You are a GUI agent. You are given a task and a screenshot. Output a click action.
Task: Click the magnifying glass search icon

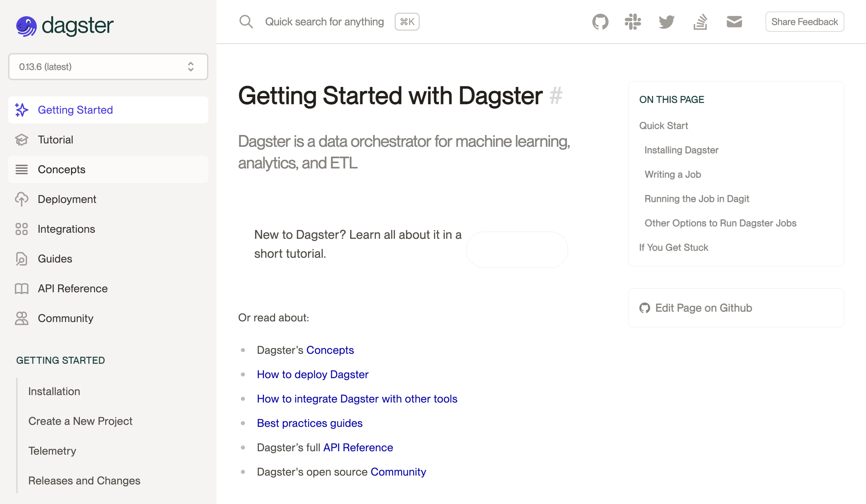coord(246,22)
